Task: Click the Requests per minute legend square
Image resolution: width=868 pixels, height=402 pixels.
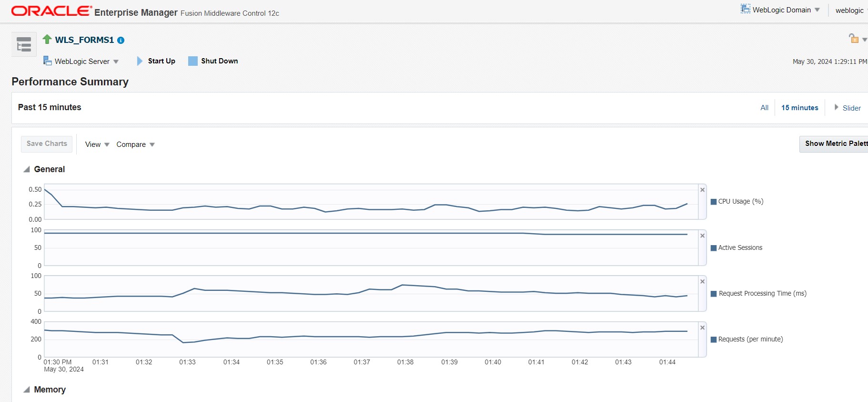Action: coord(714,340)
